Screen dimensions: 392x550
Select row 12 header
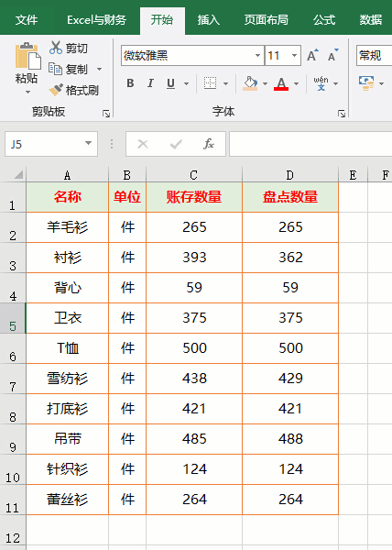point(13,531)
